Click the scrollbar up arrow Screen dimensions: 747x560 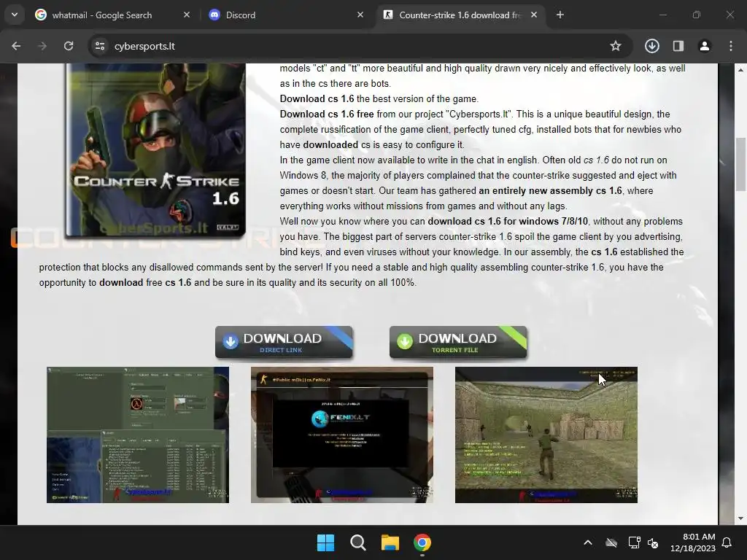click(740, 70)
